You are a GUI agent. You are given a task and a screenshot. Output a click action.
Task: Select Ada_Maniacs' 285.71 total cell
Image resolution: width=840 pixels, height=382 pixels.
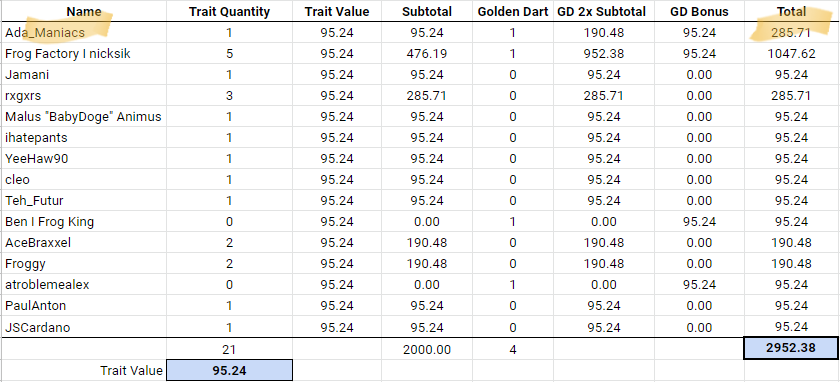[791, 33]
